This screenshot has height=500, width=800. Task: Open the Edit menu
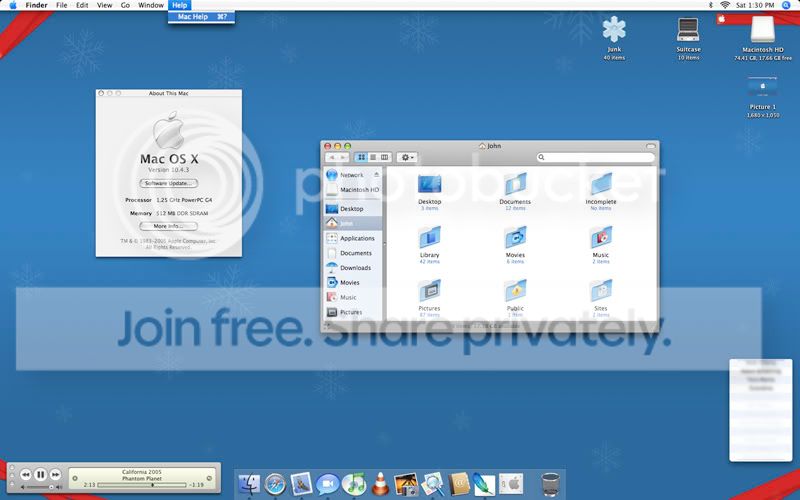click(82, 5)
